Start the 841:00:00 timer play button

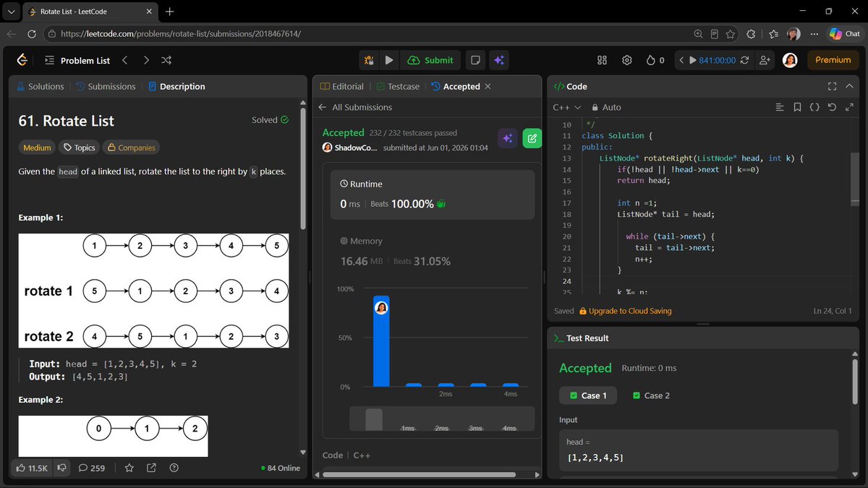692,60
